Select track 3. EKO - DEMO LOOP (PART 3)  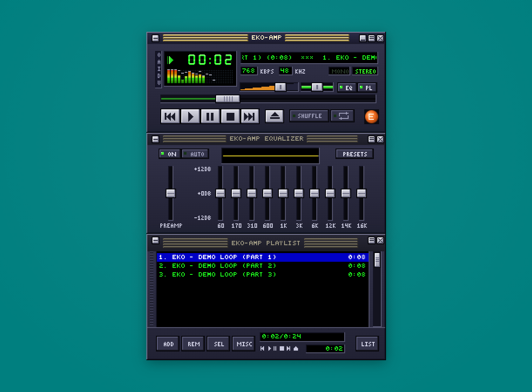pyautogui.click(x=262, y=274)
